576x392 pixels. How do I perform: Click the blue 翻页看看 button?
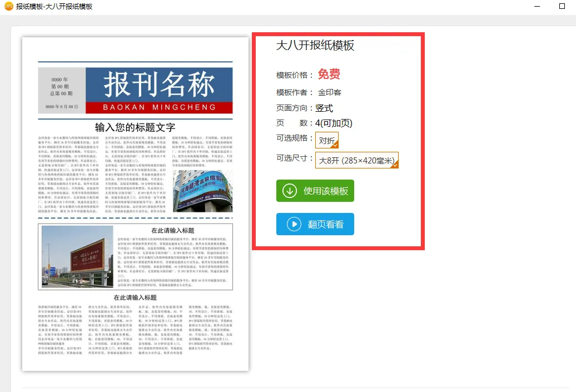pos(315,224)
